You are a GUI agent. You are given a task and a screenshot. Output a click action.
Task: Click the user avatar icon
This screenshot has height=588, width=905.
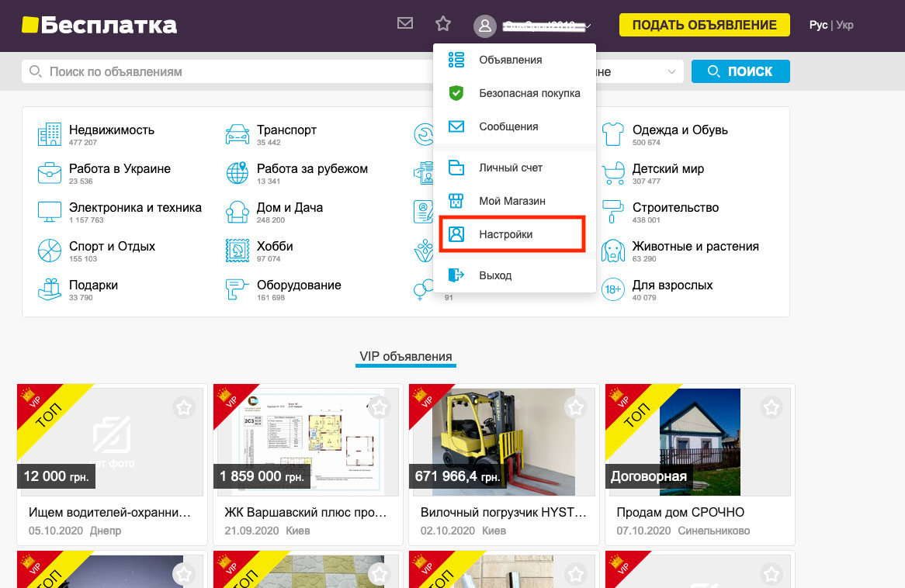tap(485, 26)
